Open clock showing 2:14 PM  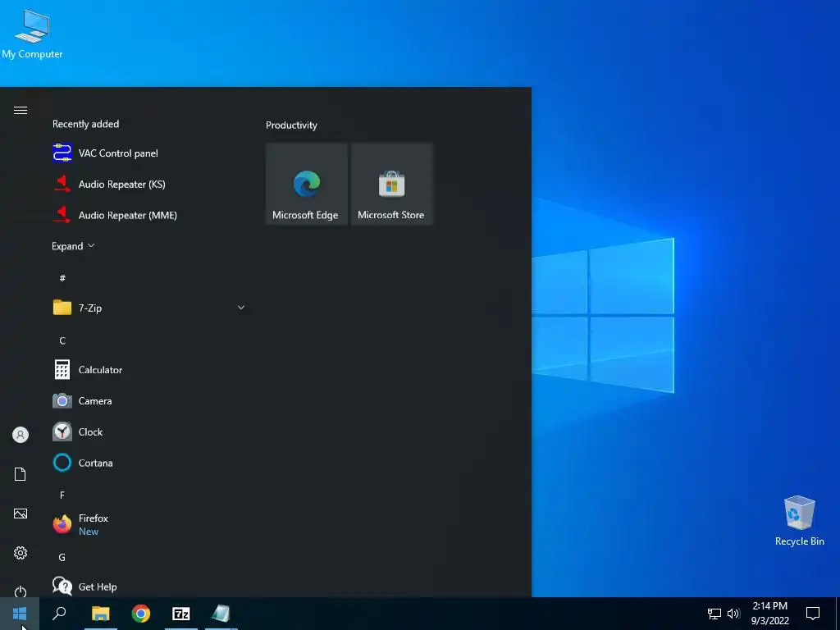769,614
